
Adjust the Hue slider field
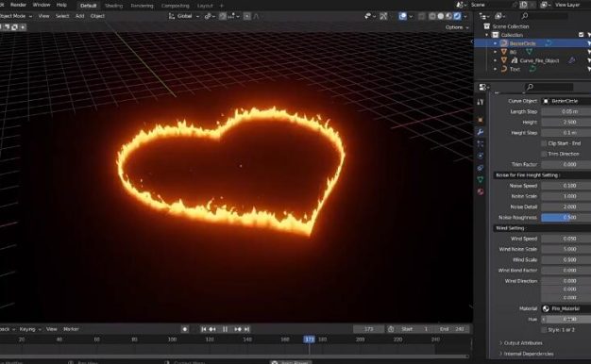566,319
